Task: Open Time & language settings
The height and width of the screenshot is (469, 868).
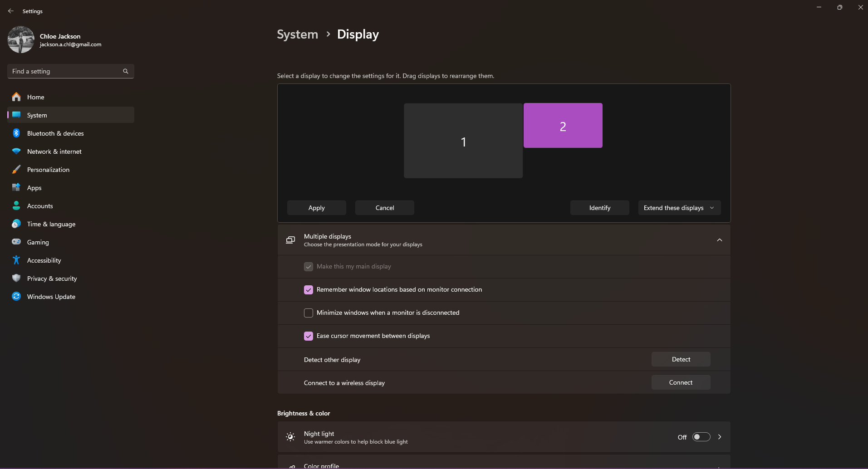Action: (x=71, y=224)
